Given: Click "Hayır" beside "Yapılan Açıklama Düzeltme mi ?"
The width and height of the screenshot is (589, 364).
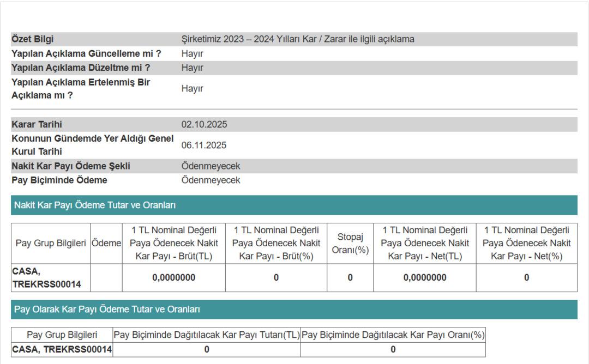Looking at the screenshot, I should tap(192, 68).
